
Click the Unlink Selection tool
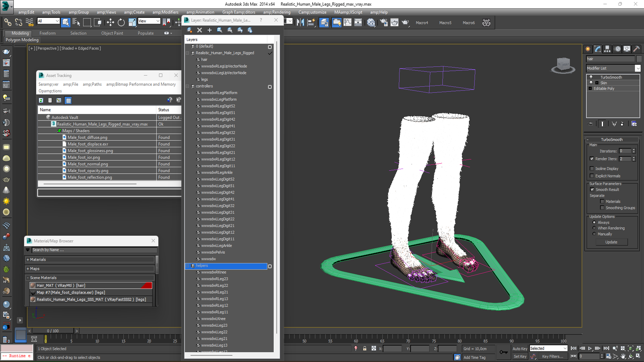pos(18,22)
